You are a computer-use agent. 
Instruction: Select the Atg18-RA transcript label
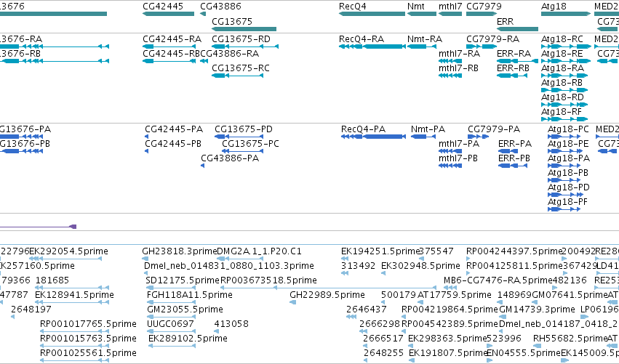(562, 68)
